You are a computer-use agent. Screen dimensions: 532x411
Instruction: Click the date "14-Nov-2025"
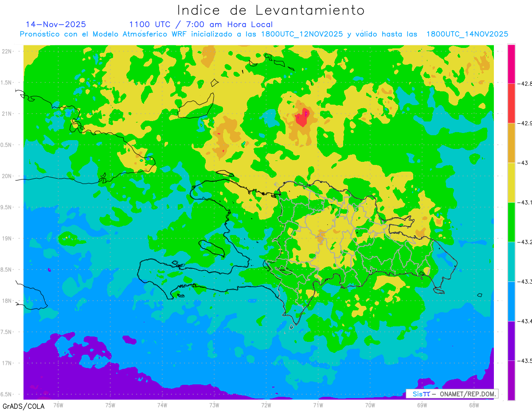click(56, 24)
